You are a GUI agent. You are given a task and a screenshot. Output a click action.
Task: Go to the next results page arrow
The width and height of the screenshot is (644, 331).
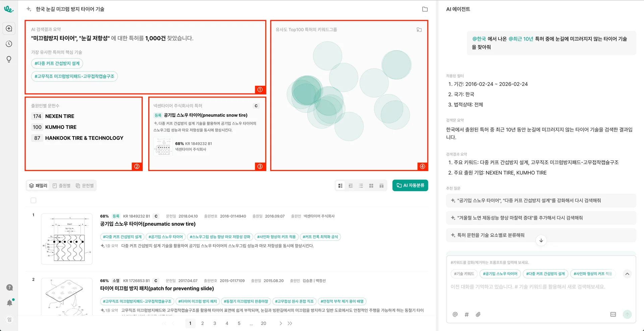pyautogui.click(x=281, y=323)
